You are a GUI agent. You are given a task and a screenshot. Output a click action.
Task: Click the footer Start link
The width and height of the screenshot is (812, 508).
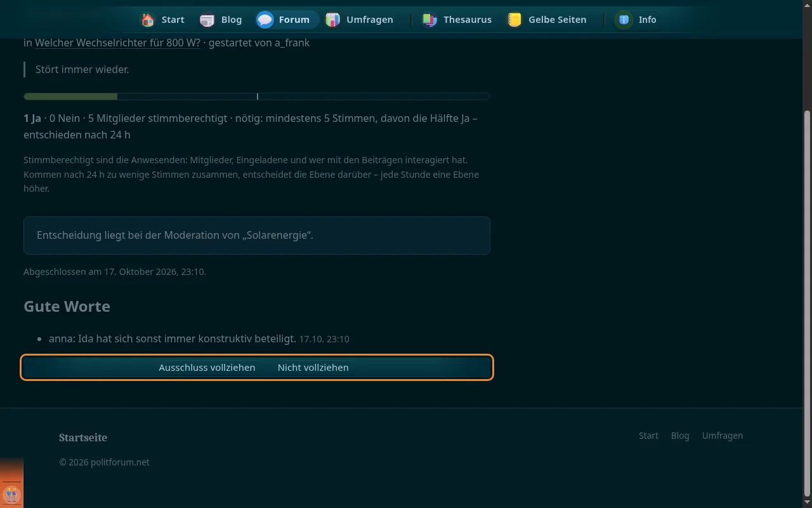point(648,436)
